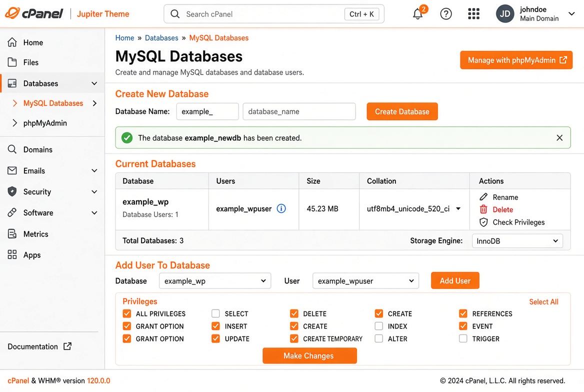Expand the Security sidebar section chevron
Screen dimensions: 584x392
(x=94, y=192)
